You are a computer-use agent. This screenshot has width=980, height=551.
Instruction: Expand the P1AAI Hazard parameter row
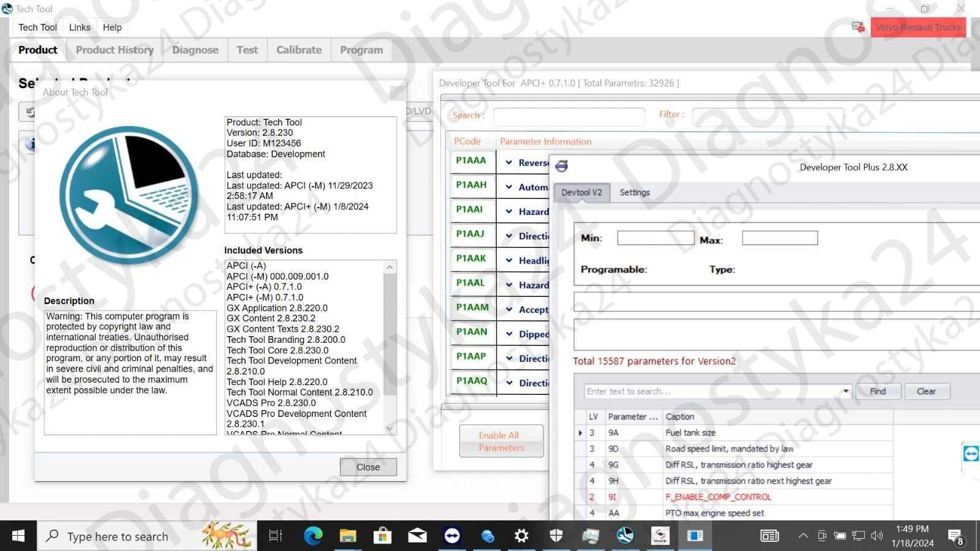click(509, 211)
